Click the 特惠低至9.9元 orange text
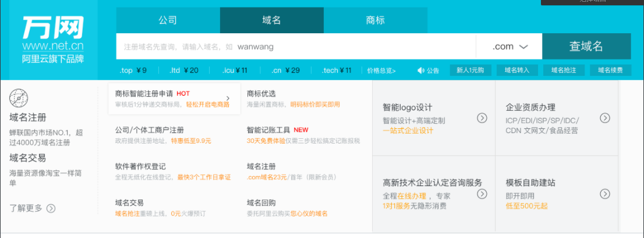 191,141
